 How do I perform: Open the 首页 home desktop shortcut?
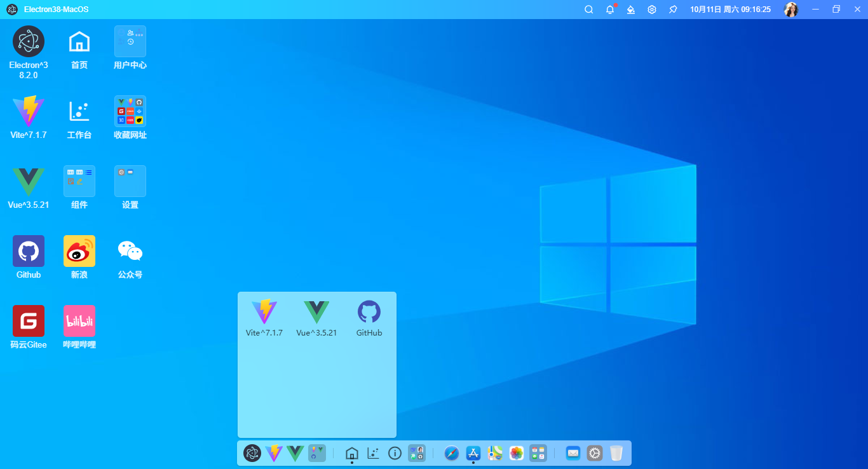(x=79, y=42)
